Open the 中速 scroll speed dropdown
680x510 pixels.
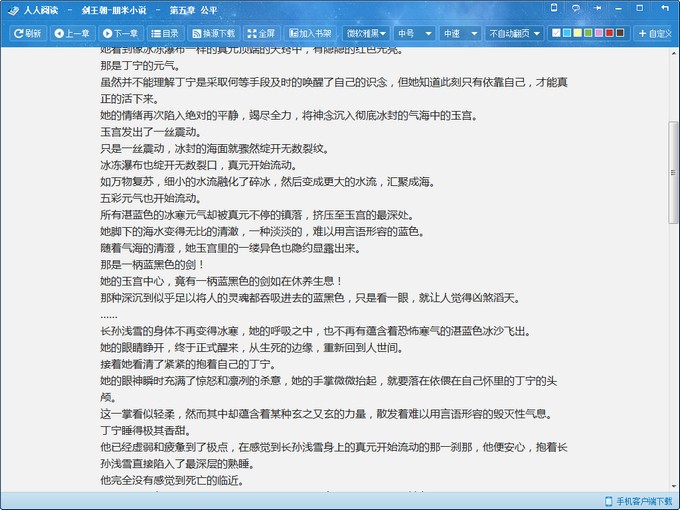click(460, 33)
